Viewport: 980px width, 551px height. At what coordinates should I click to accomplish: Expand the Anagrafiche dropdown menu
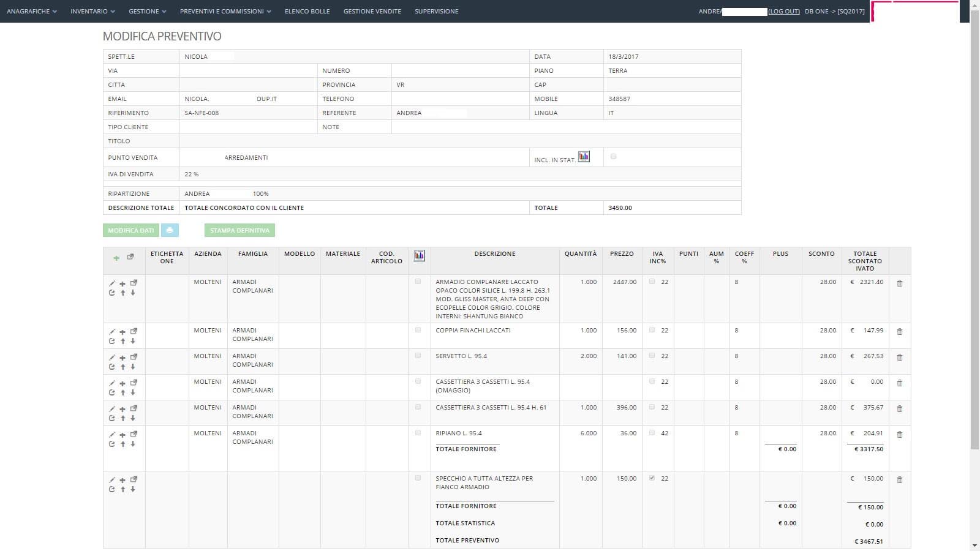coord(32,11)
